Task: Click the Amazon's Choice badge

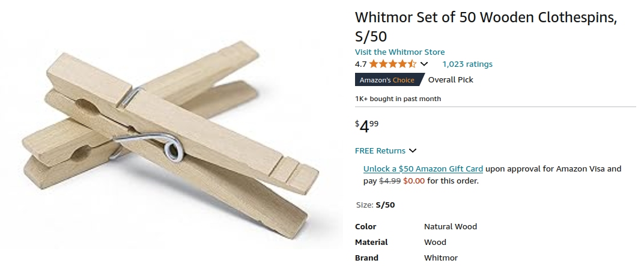Action: coord(387,80)
